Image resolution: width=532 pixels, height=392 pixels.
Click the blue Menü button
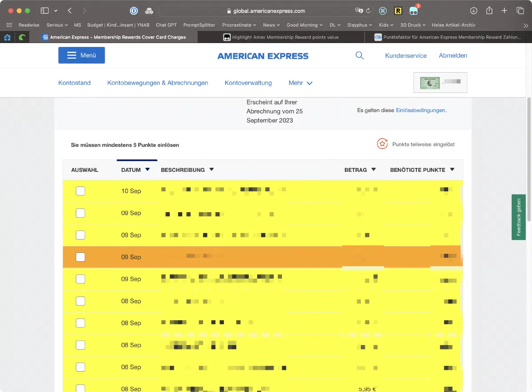point(82,55)
